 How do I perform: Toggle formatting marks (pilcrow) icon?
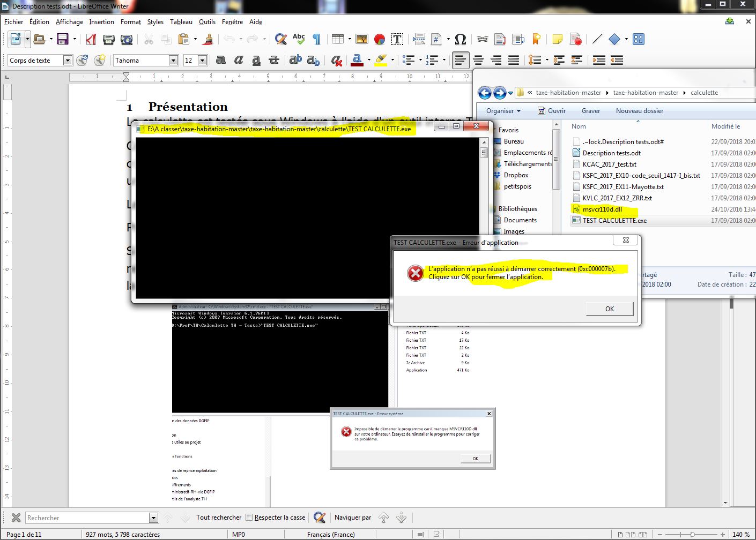click(316, 39)
